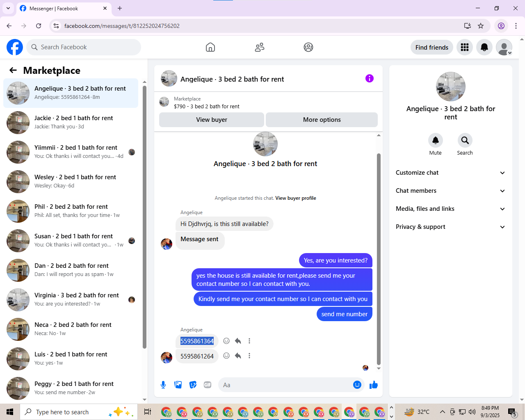525x420 pixels.
Task: Open Virginia 3 bed 2 bath chat
Action: coord(71,300)
